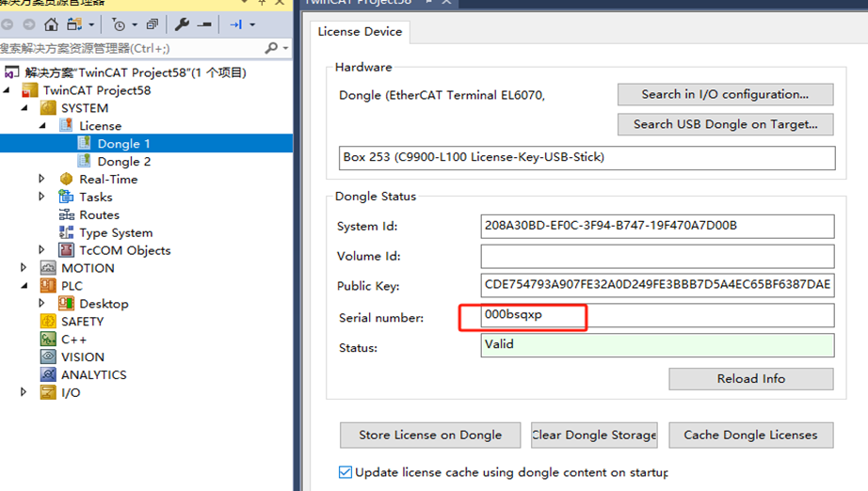Viewport: 868px width, 491px height.
Task: Toggle Update license cache on startup checkbox
Action: point(345,472)
